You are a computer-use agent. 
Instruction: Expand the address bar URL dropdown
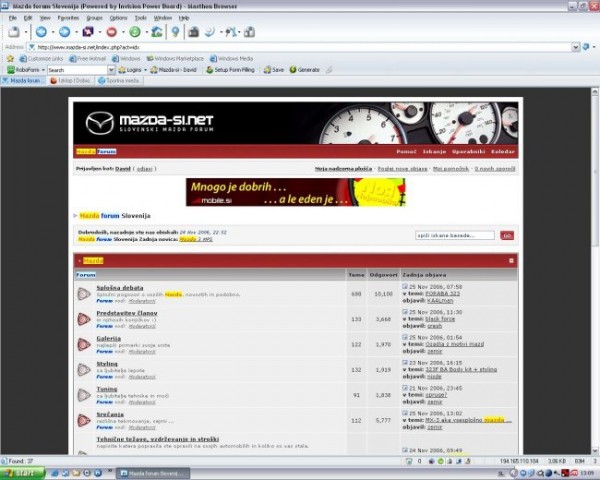576,47
